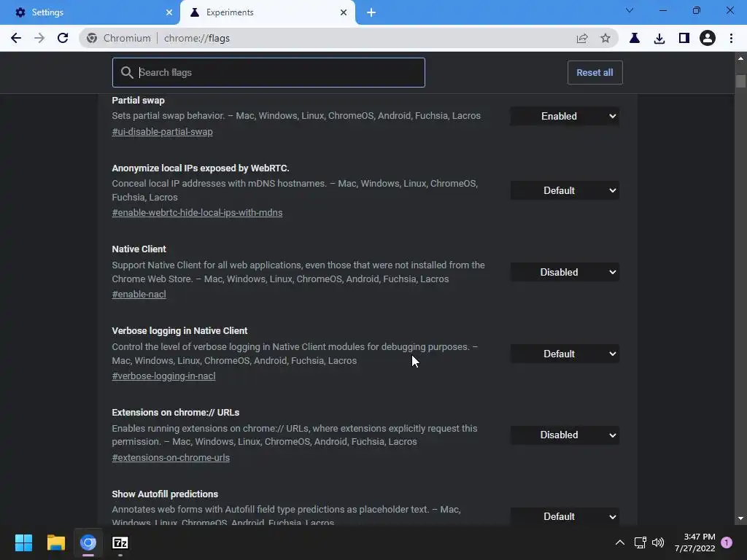The height and width of the screenshot is (560, 747).
Task: Click the forward navigation arrow
Action: click(x=39, y=38)
